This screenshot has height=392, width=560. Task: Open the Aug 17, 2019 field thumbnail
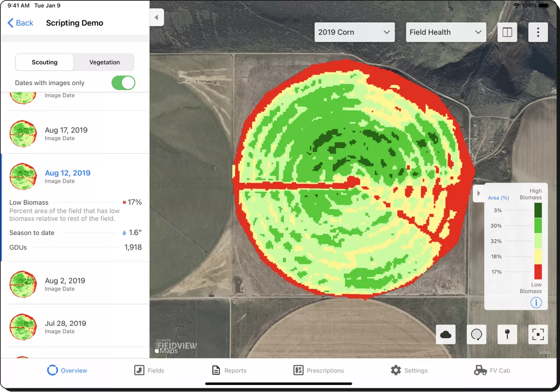(x=23, y=133)
